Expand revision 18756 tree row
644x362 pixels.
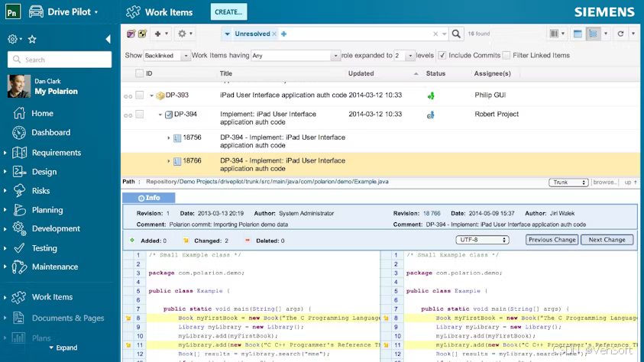[x=168, y=138]
